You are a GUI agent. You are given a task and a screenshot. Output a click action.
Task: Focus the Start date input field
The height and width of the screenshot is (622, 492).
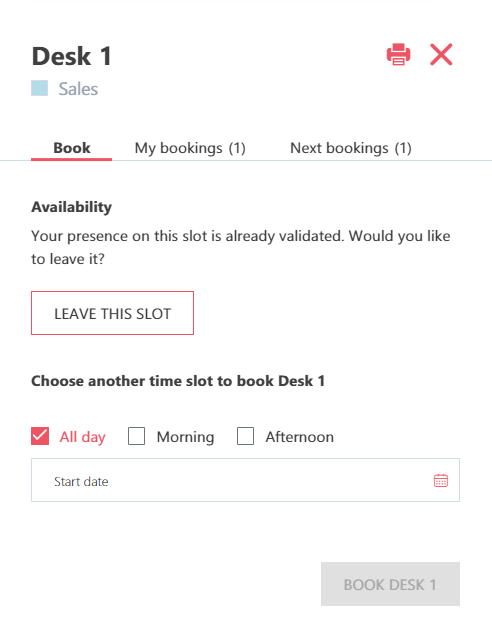(x=245, y=480)
